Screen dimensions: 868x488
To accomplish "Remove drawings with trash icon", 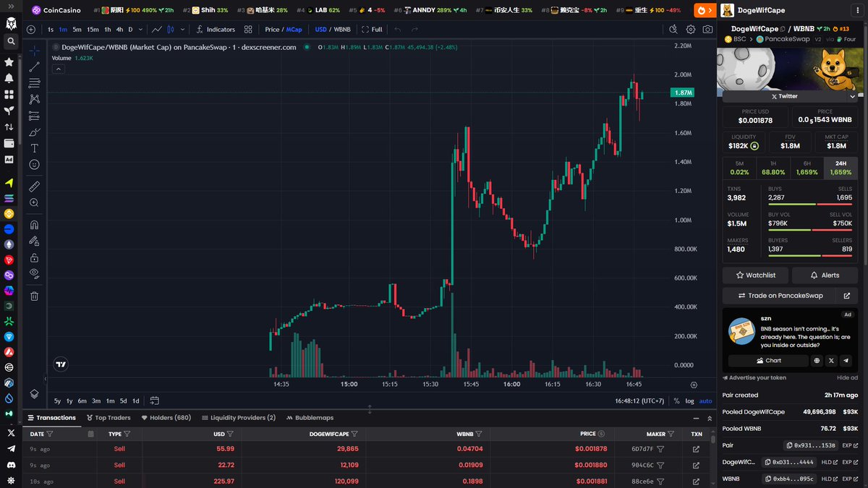I will coord(34,296).
